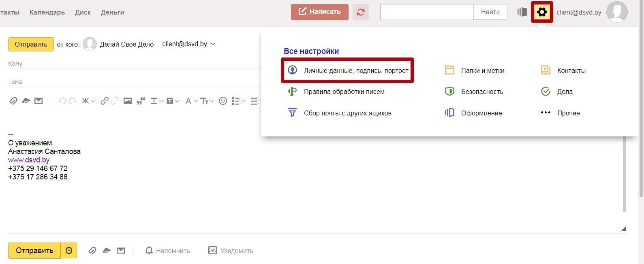Expand the font size Тт dropdown
The width and height of the screenshot is (644, 264).
pyautogui.click(x=207, y=101)
